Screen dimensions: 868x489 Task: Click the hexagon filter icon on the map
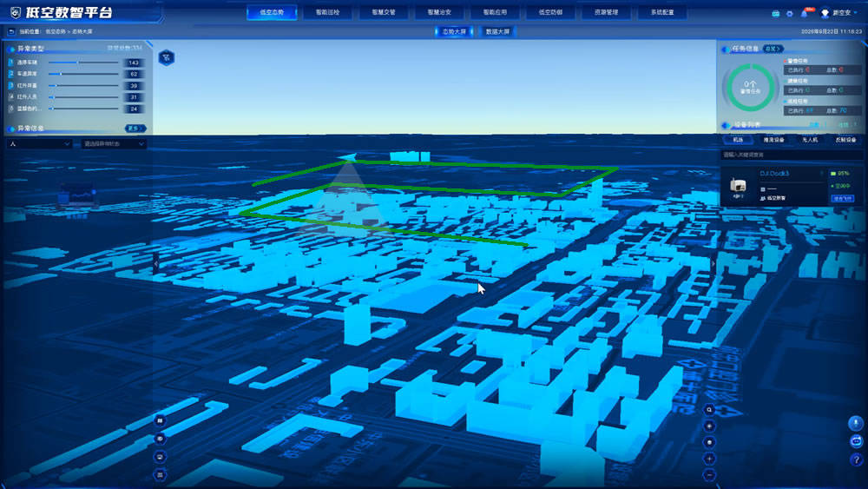[167, 57]
